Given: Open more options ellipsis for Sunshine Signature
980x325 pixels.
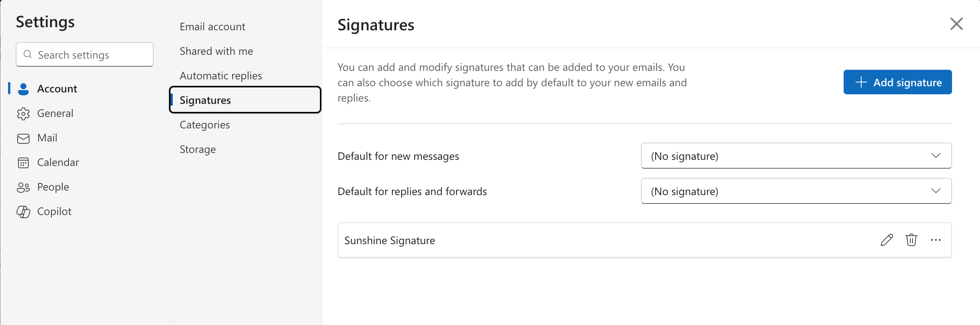Looking at the screenshot, I should [936, 240].
